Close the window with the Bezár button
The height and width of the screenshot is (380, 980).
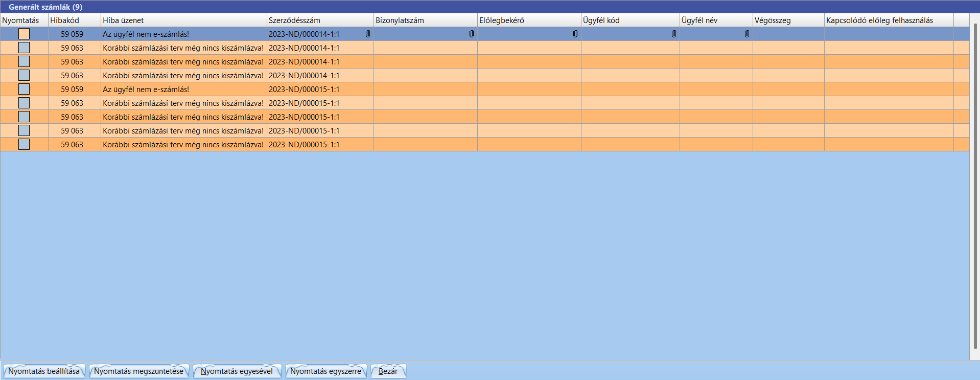point(388,371)
